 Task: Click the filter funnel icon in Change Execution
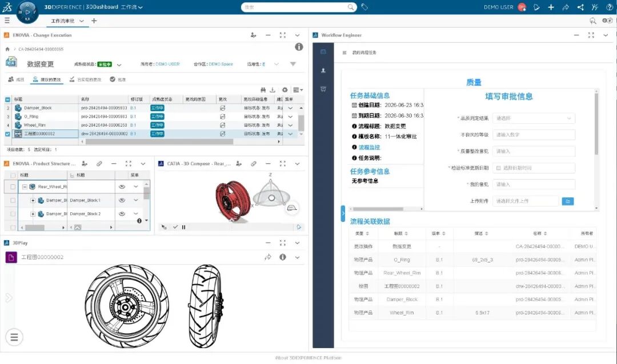coord(293,64)
